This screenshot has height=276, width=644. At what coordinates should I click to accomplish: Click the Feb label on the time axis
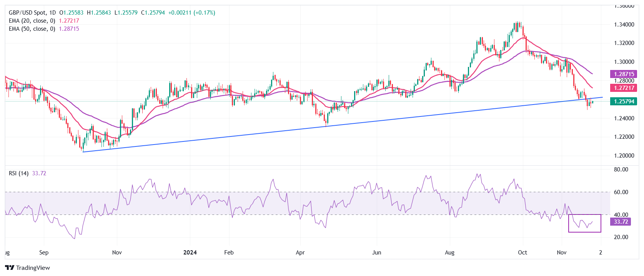pos(229,253)
